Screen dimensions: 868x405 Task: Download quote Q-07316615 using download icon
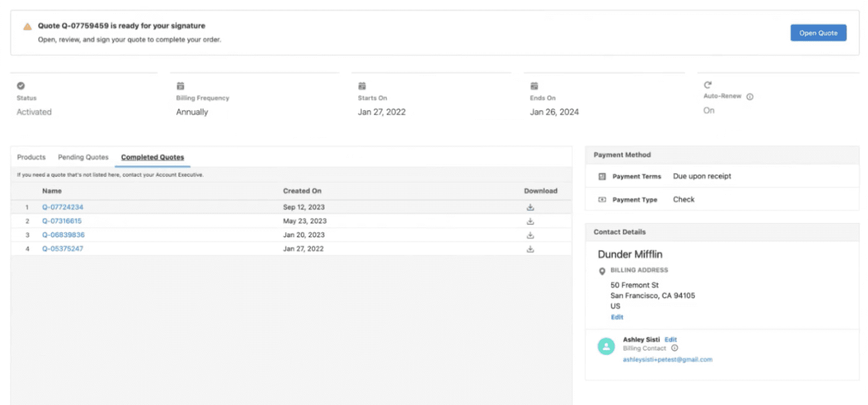(x=530, y=221)
